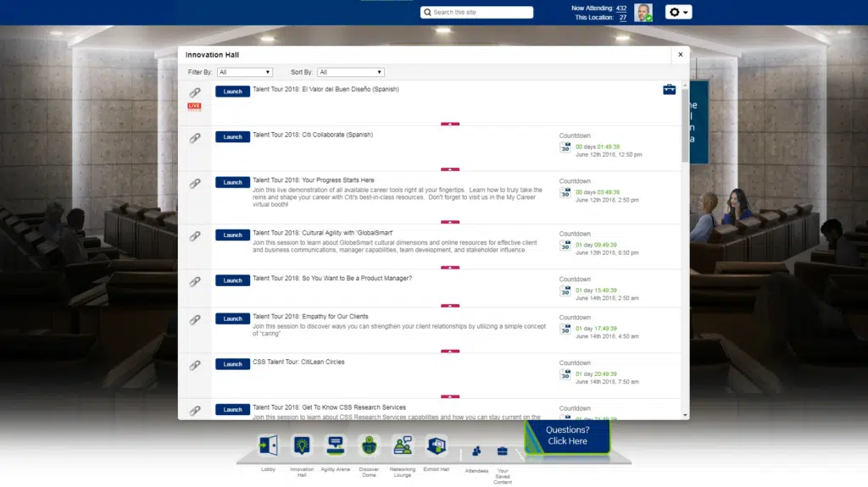Click calendar icon for Your Progress countdown
868x487 pixels.
point(565,192)
